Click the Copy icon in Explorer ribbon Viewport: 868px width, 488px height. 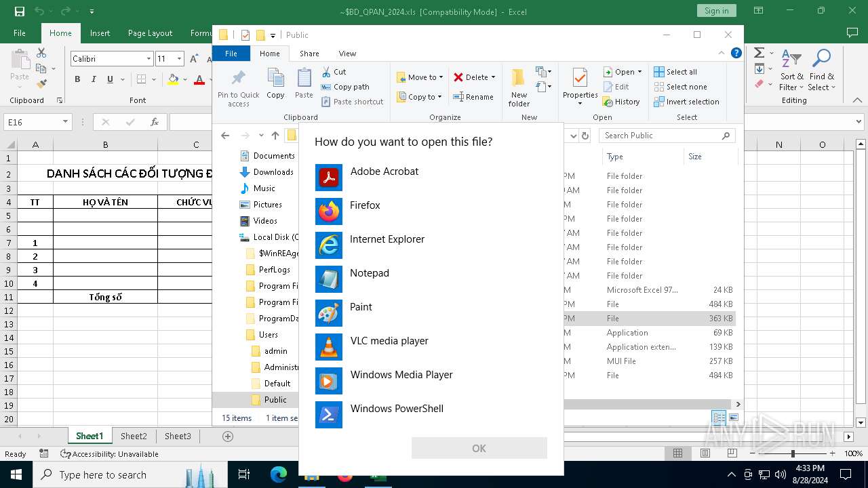(276, 84)
